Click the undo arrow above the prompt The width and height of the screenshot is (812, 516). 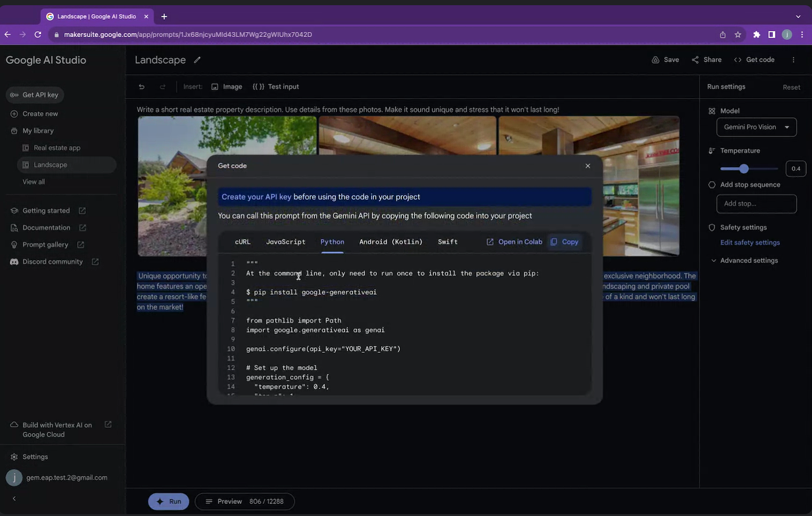[141, 86]
